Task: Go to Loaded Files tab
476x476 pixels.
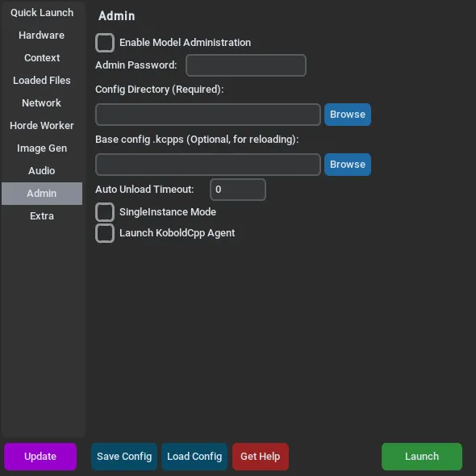Action: coord(42,81)
